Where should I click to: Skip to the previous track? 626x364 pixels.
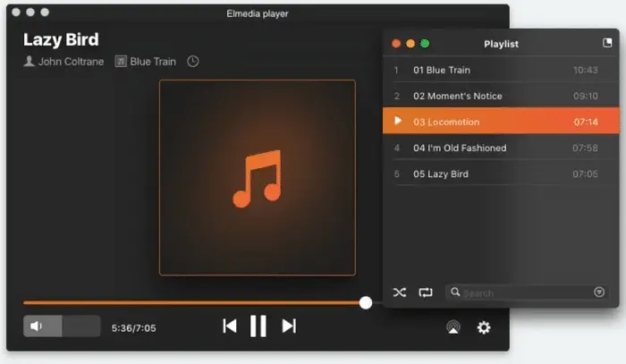(x=230, y=326)
